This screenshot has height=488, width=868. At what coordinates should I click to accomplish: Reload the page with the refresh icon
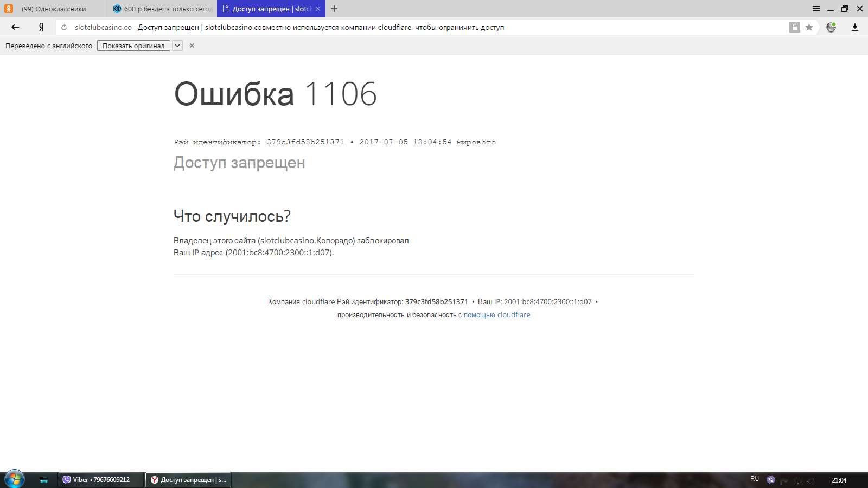pyautogui.click(x=64, y=27)
